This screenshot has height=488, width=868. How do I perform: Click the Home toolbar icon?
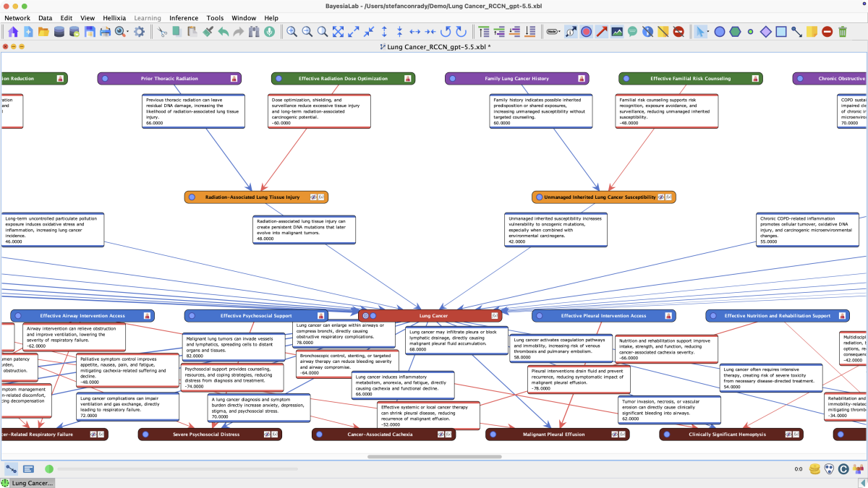point(12,32)
